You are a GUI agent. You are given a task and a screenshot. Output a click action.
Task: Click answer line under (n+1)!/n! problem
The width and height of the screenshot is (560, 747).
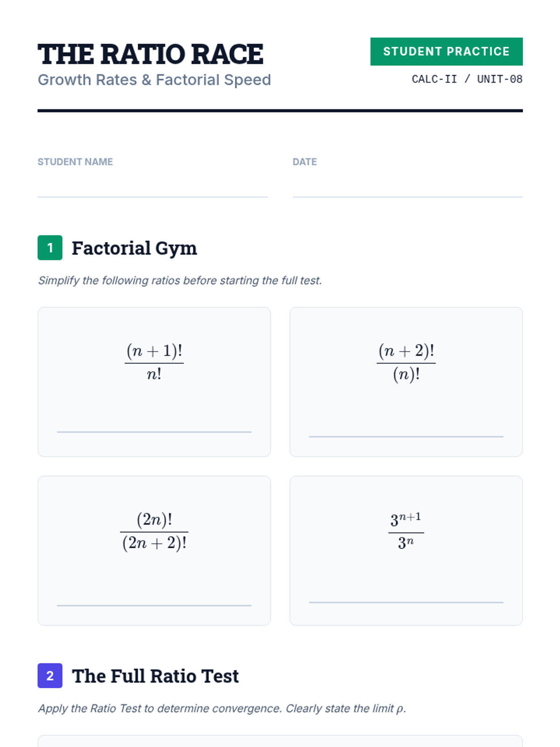tap(154, 431)
